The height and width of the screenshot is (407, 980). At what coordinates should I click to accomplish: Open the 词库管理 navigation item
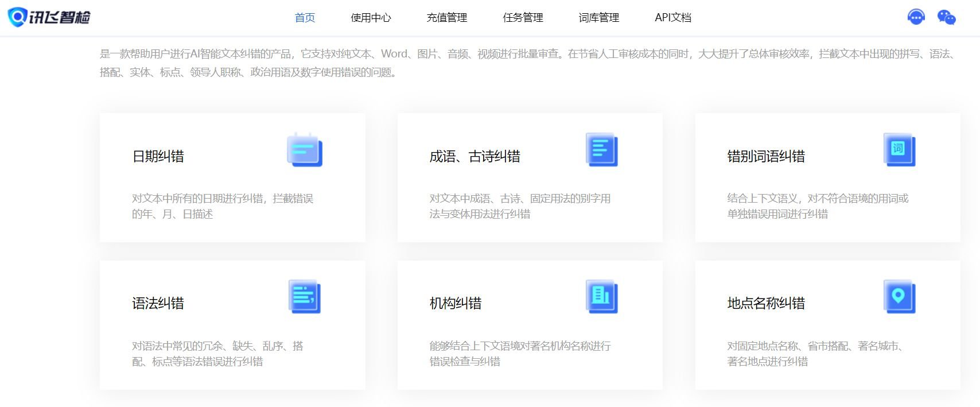pyautogui.click(x=598, y=18)
